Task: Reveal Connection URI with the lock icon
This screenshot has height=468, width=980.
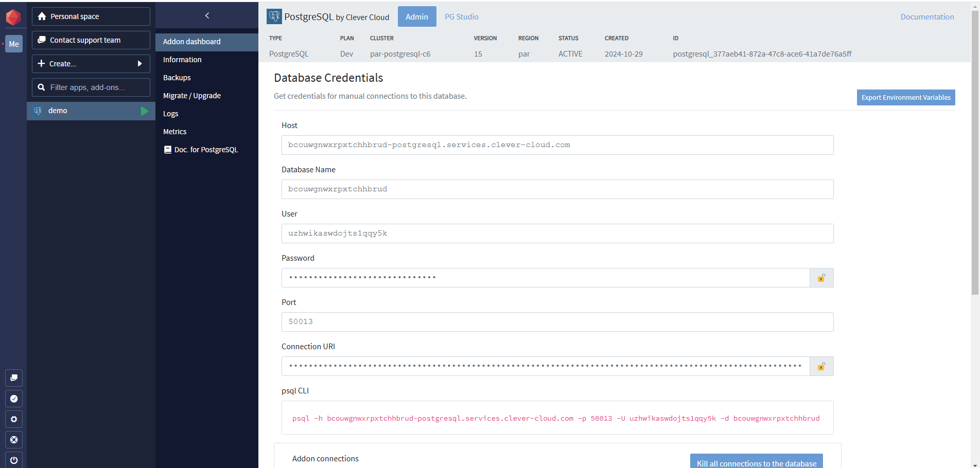Action: (x=821, y=366)
